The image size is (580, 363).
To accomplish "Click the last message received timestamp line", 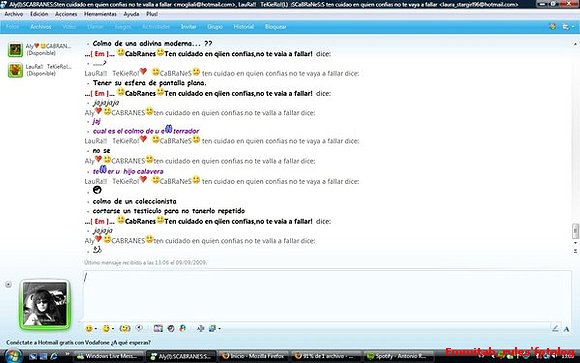I will [x=145, y=262].
